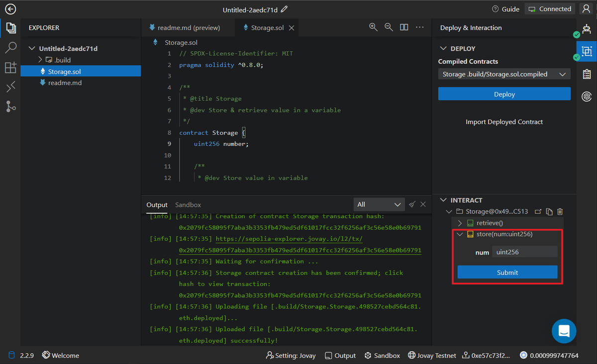597x364 pixels.
Task: Click the clipboard icon in the right sidebar
Action: (587, 74)
